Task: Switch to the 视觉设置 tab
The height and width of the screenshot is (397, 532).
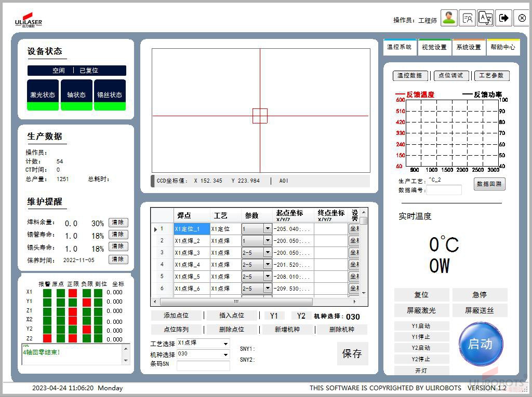Action: [434, 47]
